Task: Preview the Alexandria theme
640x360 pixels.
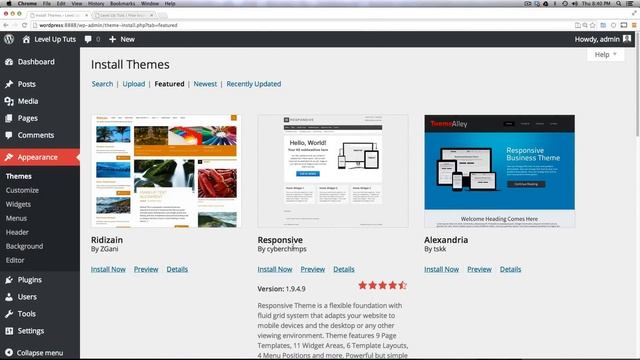Action: pos(479,269)
